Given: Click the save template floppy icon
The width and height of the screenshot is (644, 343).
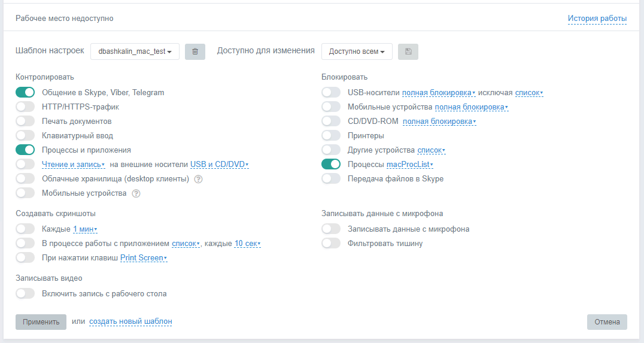Looking at the screenshot, I should coord(408,51).
